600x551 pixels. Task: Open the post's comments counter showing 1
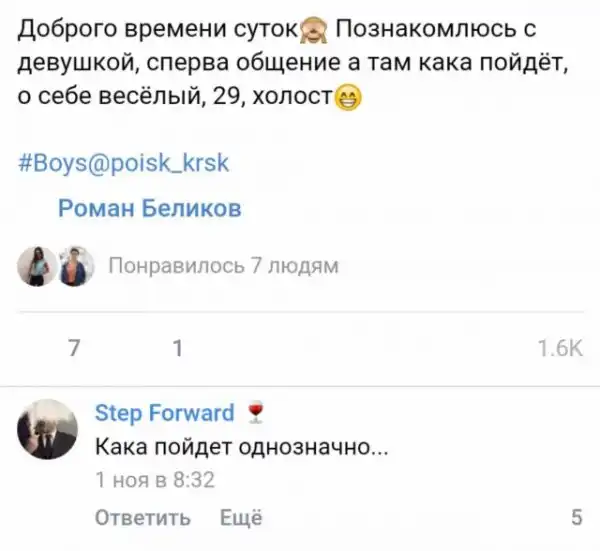pos(178,348)
